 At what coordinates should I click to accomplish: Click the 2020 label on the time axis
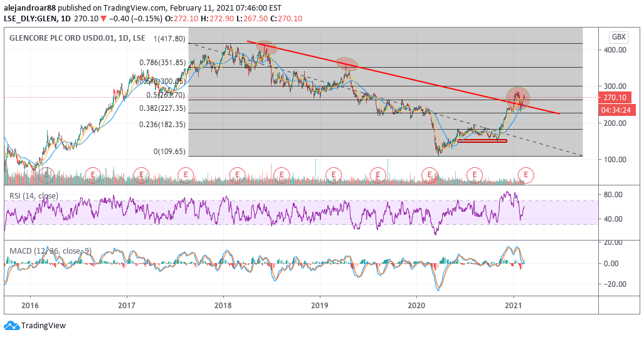point(416,306)
